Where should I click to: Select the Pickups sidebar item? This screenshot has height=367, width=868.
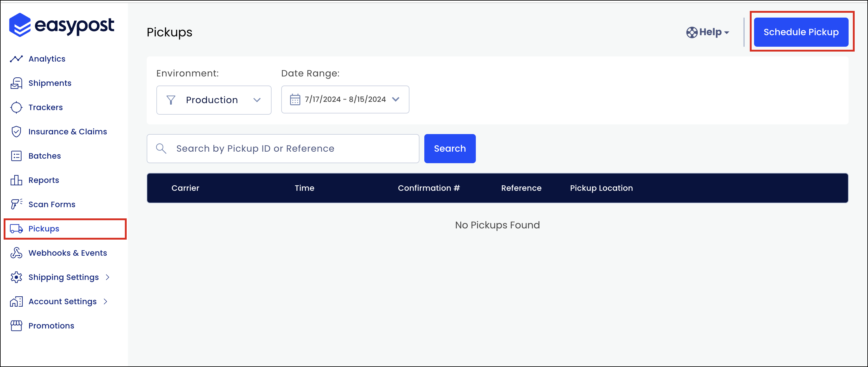[65, 229]
